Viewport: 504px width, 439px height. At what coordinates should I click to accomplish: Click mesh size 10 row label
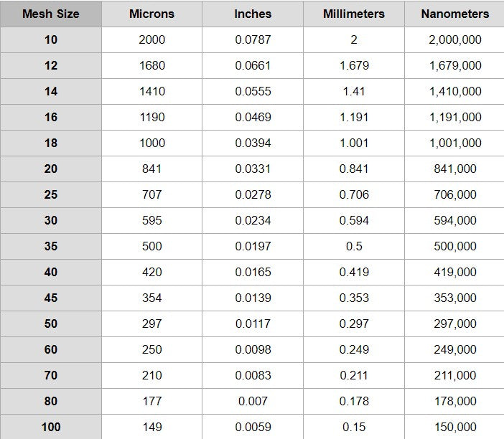[51, 40]
